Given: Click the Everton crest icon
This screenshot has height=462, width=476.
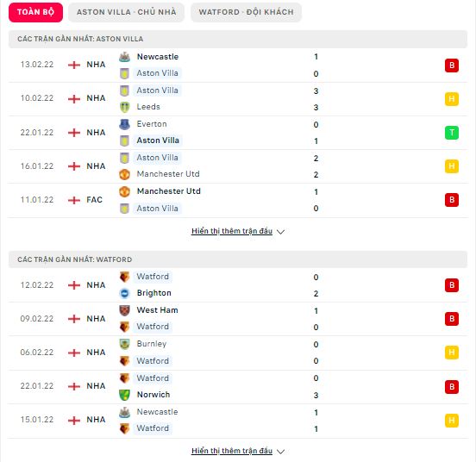Looking at the screenshot, I should coord(124,124).
